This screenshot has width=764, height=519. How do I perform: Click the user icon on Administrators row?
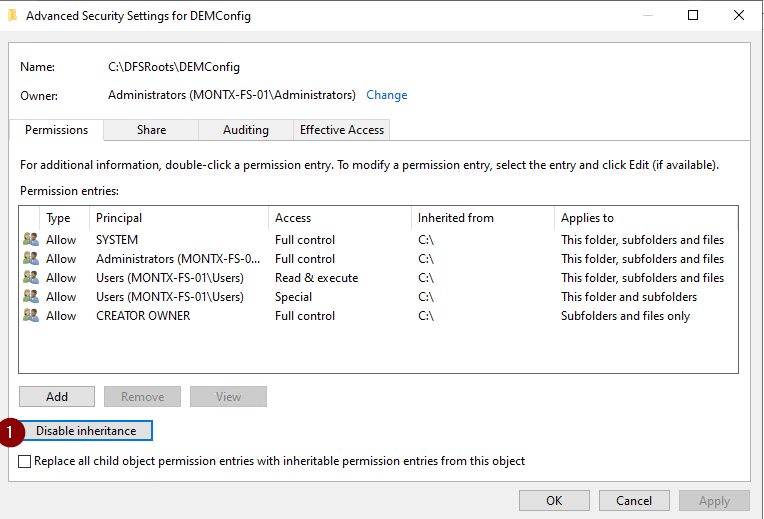29,259
